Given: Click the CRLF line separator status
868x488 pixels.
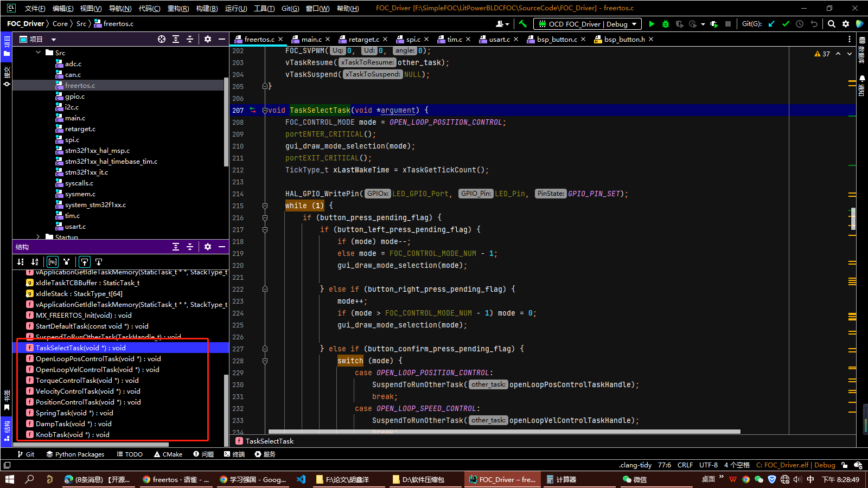Looking at the screenshot, I should pos(685,465).
